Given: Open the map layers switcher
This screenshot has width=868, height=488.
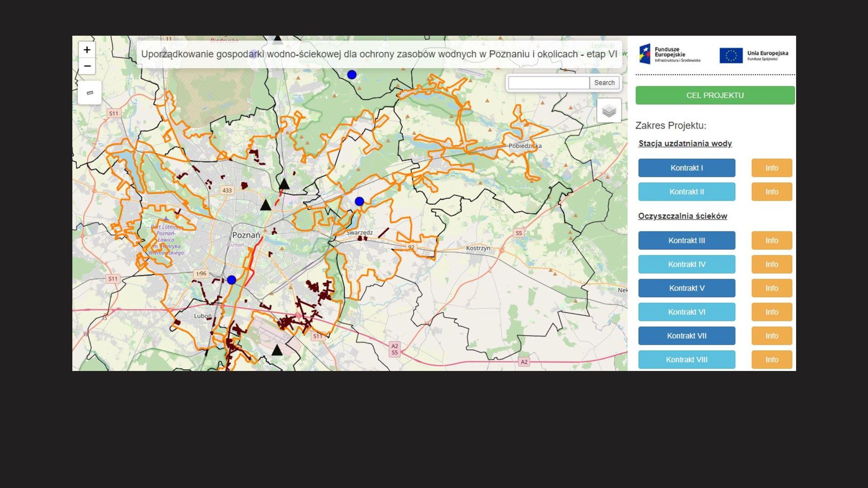Looking at the screenshot, I should pos(609,110).
